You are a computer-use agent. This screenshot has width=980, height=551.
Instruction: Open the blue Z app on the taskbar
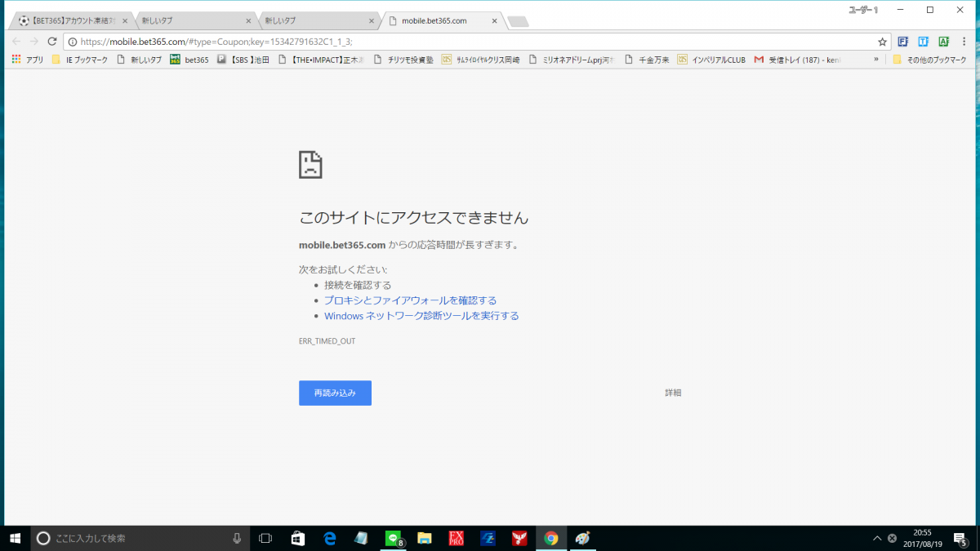tap(488, 538)
